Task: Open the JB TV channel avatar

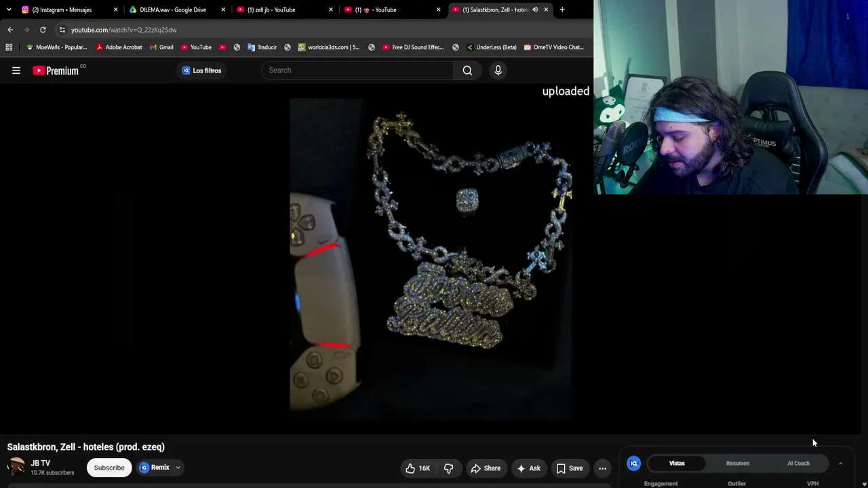Action: click(x=16, y=468)
